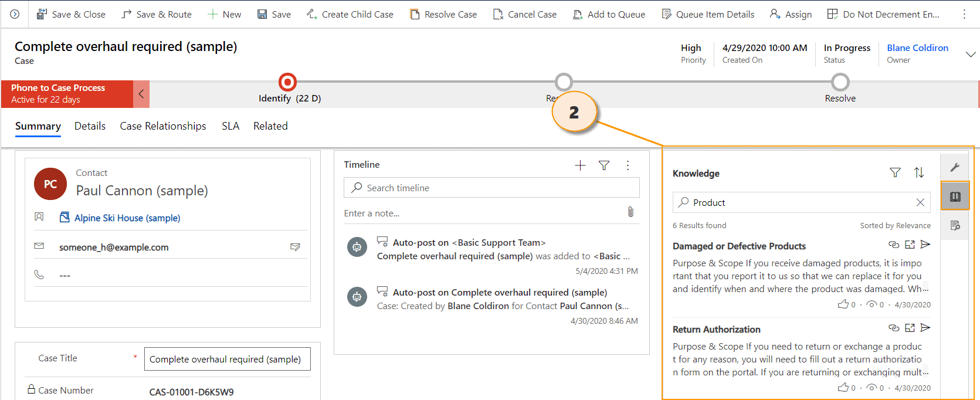Open owner Blane Coldiron link
The image size is (980, 400).
917,48
